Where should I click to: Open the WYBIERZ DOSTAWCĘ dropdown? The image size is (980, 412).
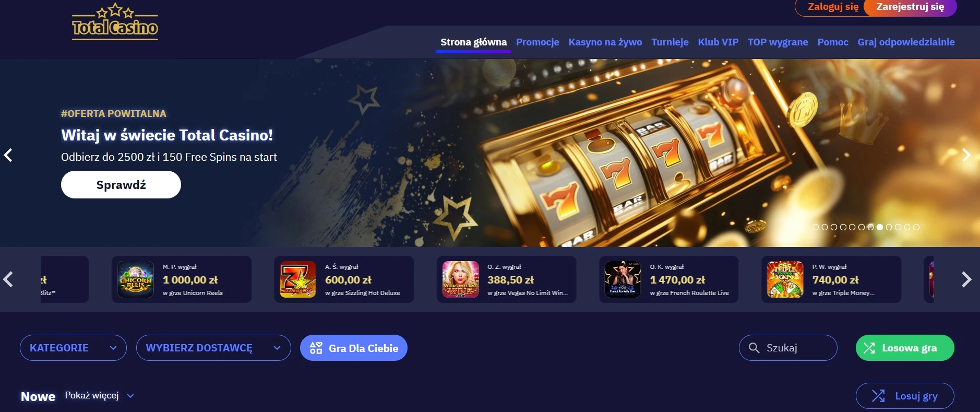pos(213,348)
